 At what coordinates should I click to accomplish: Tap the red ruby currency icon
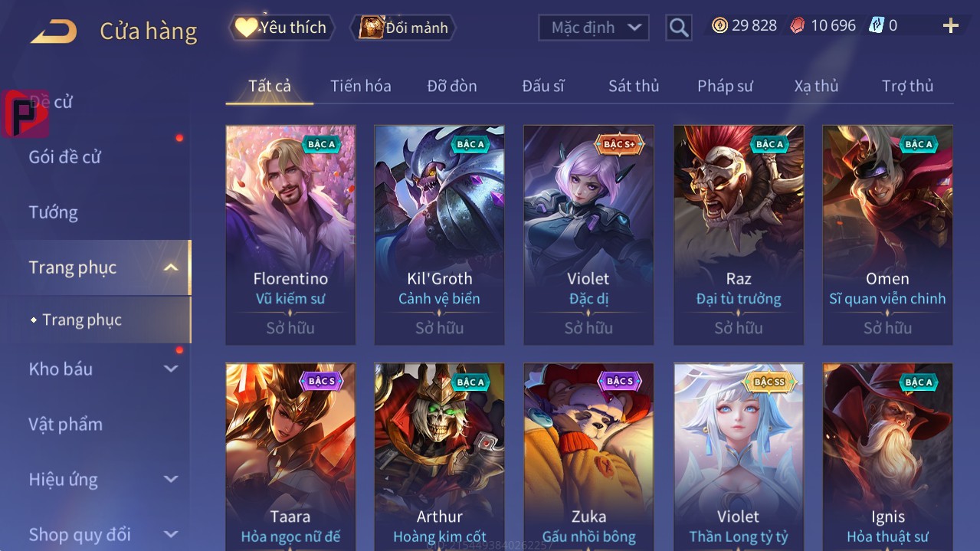tap(798, 25)
